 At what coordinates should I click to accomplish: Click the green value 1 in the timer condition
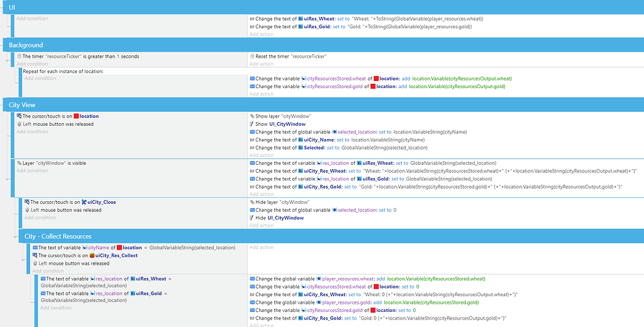117,57
